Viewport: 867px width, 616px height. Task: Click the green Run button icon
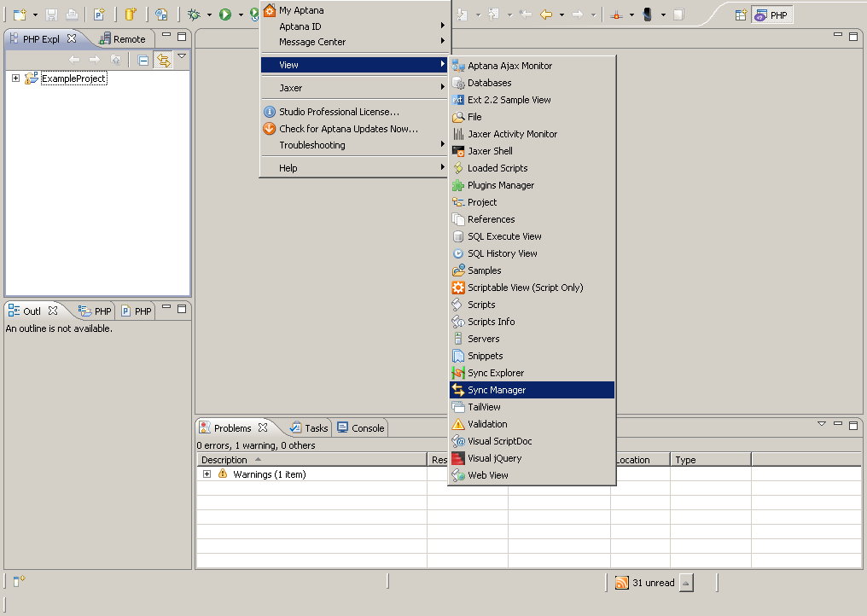[x=225, y=15]
